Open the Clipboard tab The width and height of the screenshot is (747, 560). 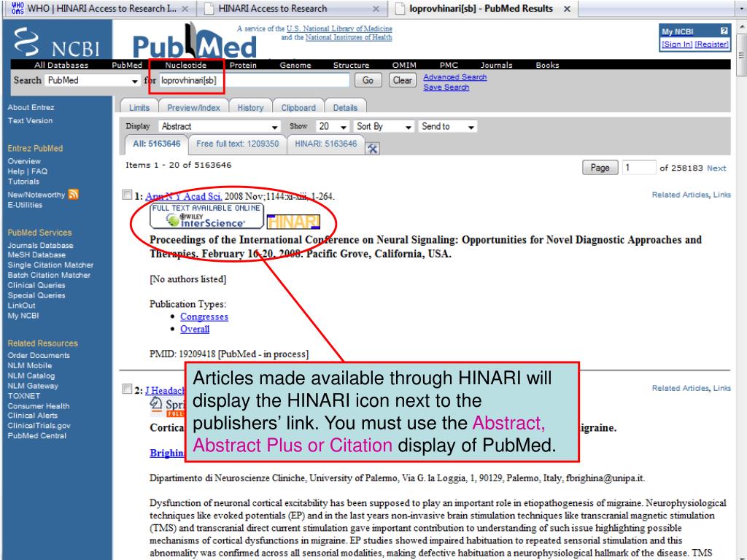pyautogui.click(x=298, y=108)
